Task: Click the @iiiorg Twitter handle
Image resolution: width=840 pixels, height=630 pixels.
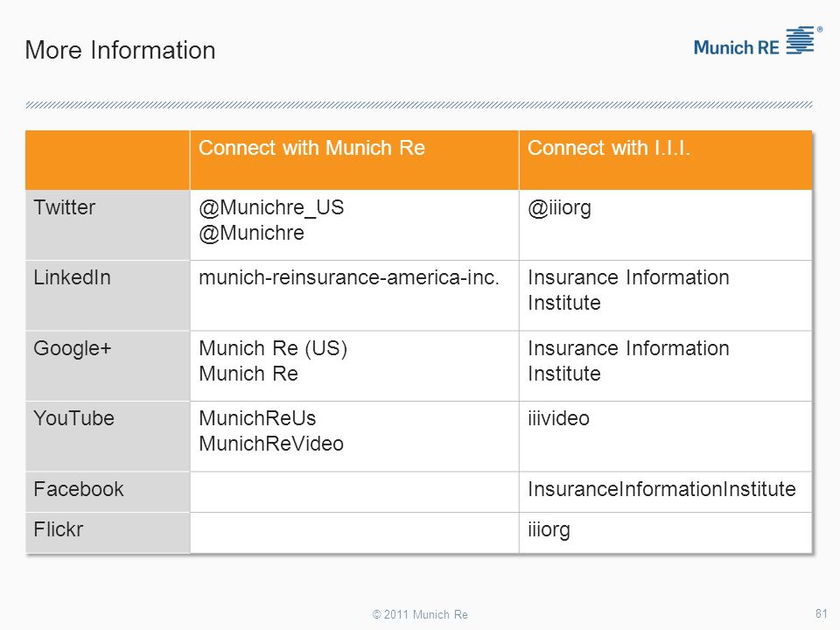Action: [x=559, y=208]
